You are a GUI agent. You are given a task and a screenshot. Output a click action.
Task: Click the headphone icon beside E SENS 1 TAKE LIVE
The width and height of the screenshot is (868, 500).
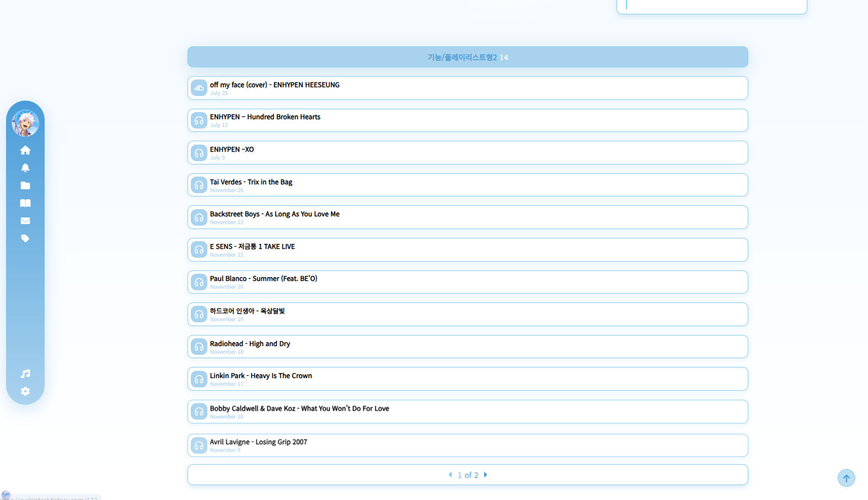pos(199,249)
